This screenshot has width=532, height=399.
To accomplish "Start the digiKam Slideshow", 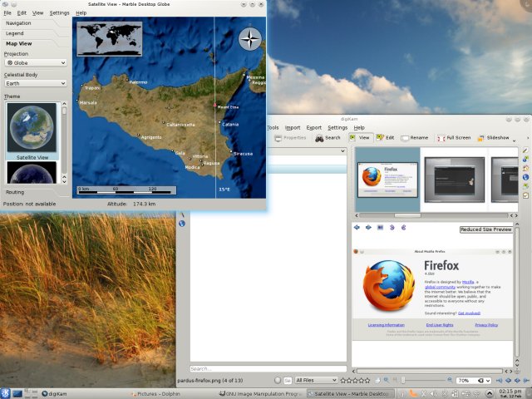I will click(493, 138).
